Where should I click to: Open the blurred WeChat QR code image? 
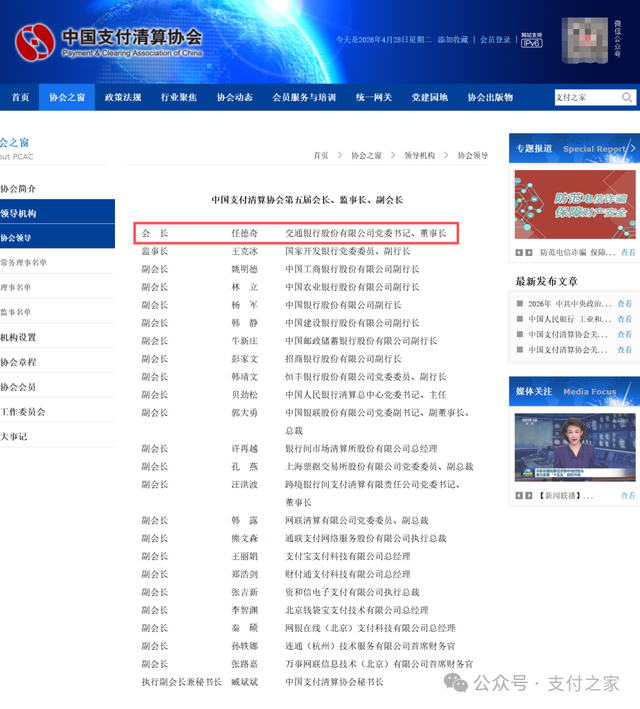pos(585,40)
